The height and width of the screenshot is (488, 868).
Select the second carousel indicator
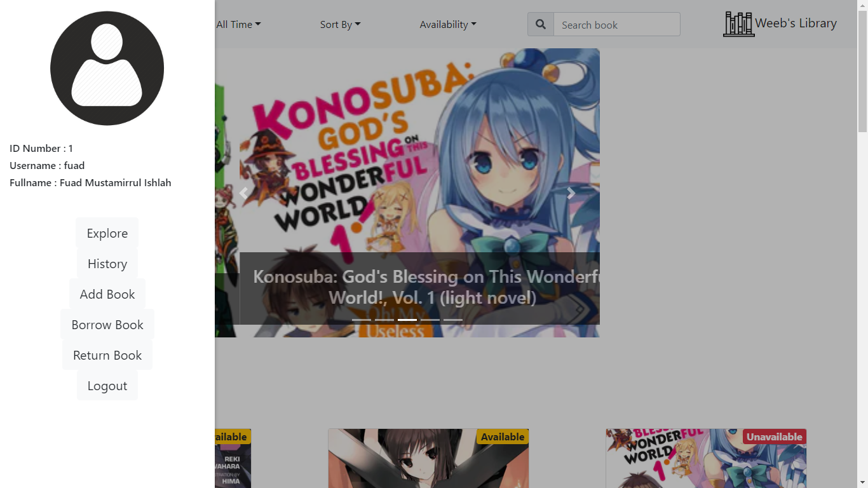[x=384, y=320]
